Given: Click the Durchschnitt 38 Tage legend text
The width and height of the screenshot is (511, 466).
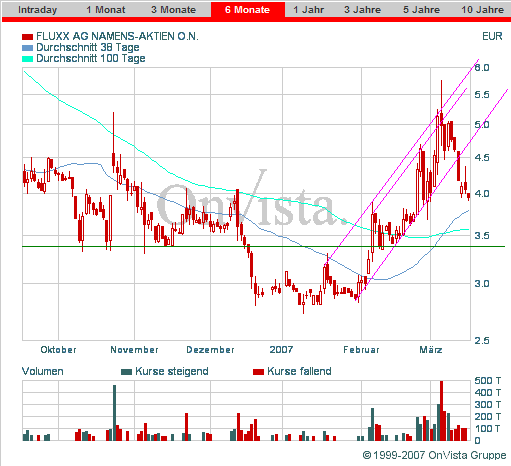Looking at the screenshot, I should click(x=88, y=47).
